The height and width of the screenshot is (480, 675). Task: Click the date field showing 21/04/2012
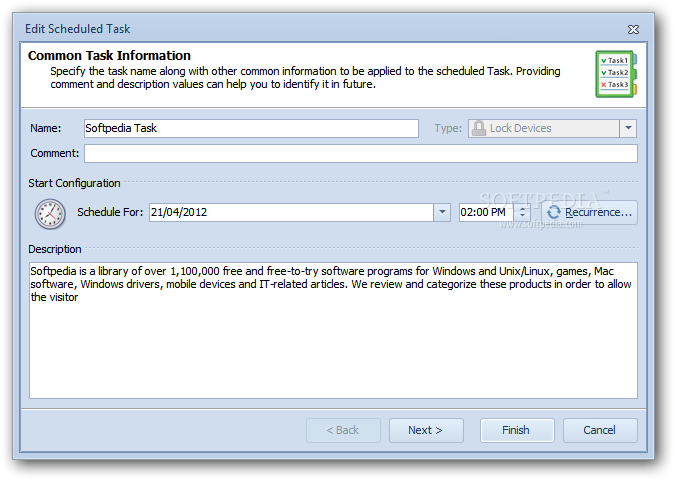click(x=291, y=212)
